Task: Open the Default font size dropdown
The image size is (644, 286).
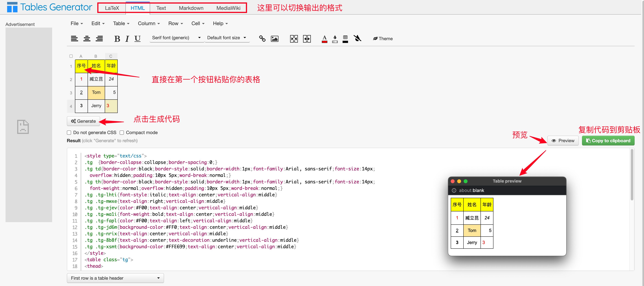Action: [x=226, y=38]
